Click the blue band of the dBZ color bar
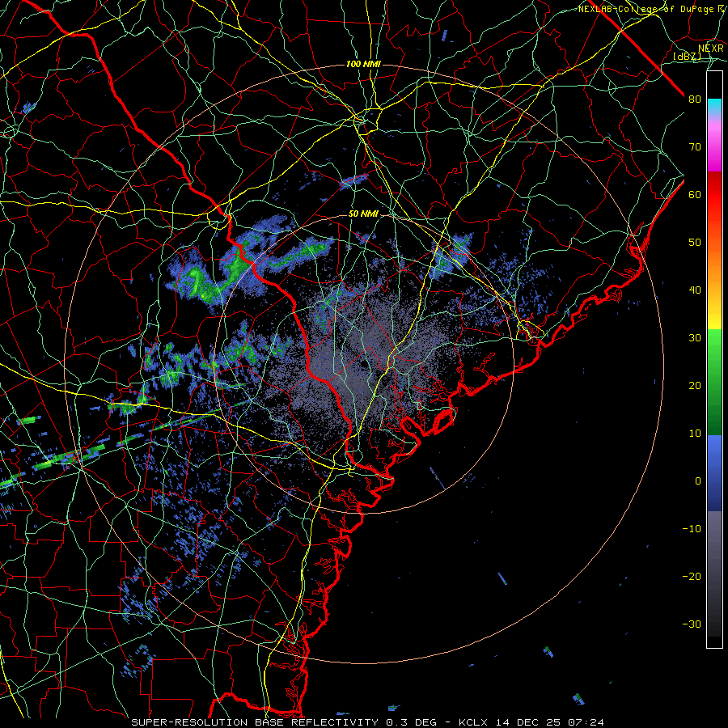 pyautogui.click(x=714, y=472)
